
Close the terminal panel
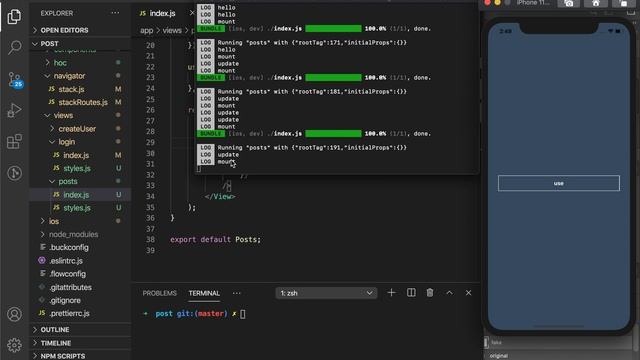pyautogui.click(x=468, y=293)
